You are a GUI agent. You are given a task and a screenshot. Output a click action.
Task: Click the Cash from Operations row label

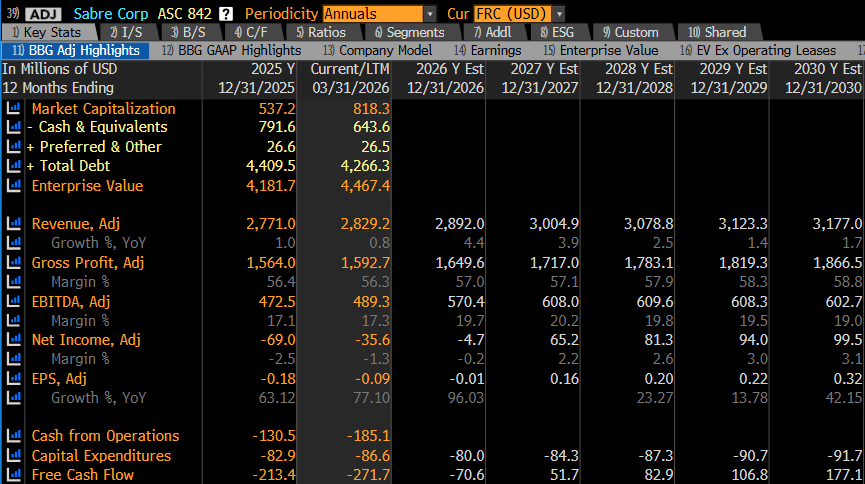105,436
